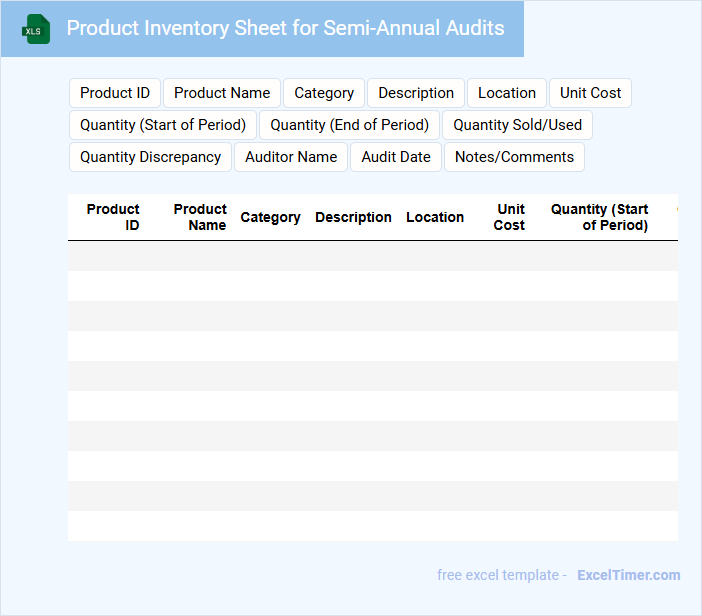
Task: Click the Unit Cost tag
Action: (590, 93)
